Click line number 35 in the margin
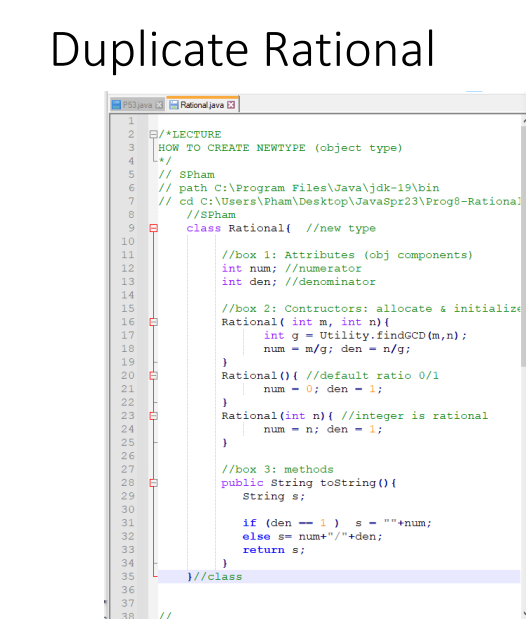Screen dimensions: 526x619 [x=128, y=577]
